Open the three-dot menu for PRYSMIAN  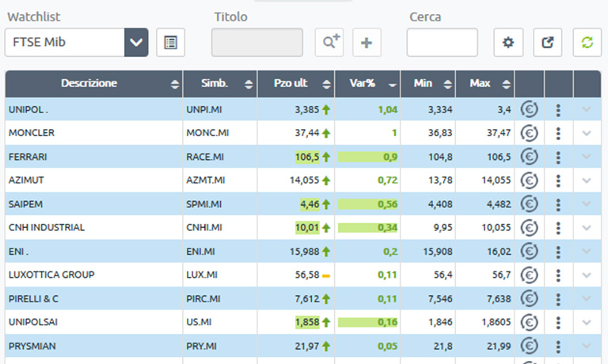click(558, 347)
